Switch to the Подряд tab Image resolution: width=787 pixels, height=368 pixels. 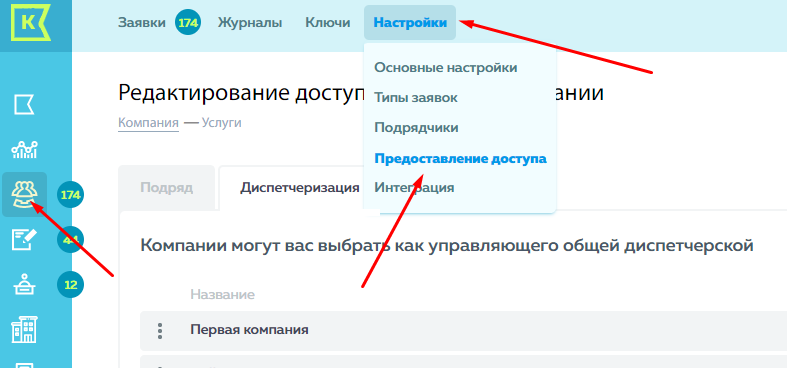pyautogui.click(x=167, y=188)
